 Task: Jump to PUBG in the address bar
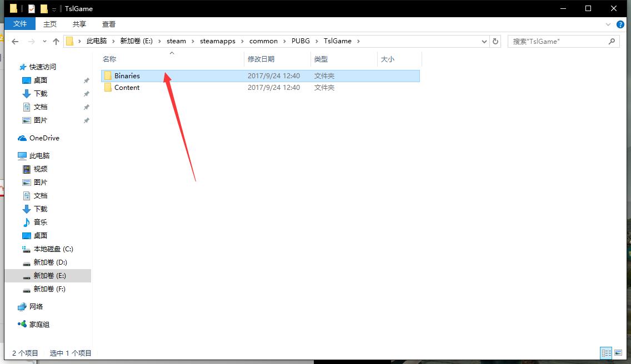[x=301, y=41]
